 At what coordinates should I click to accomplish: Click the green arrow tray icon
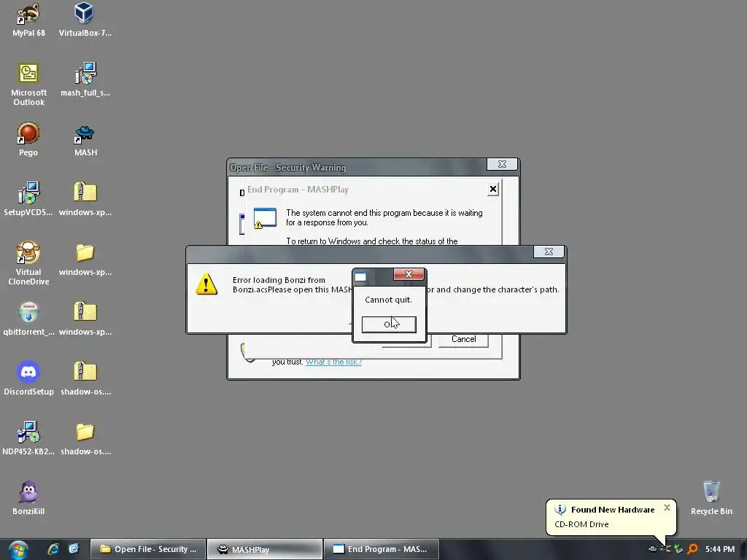pos(678,549)
